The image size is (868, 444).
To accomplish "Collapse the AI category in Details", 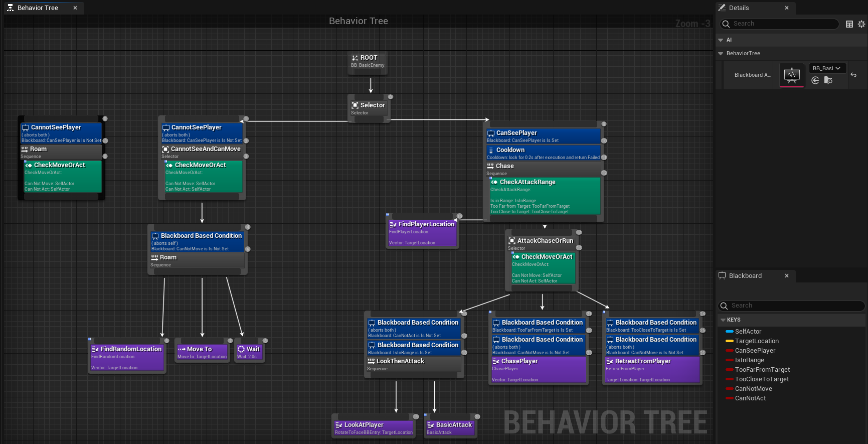I will click(721, 40).
